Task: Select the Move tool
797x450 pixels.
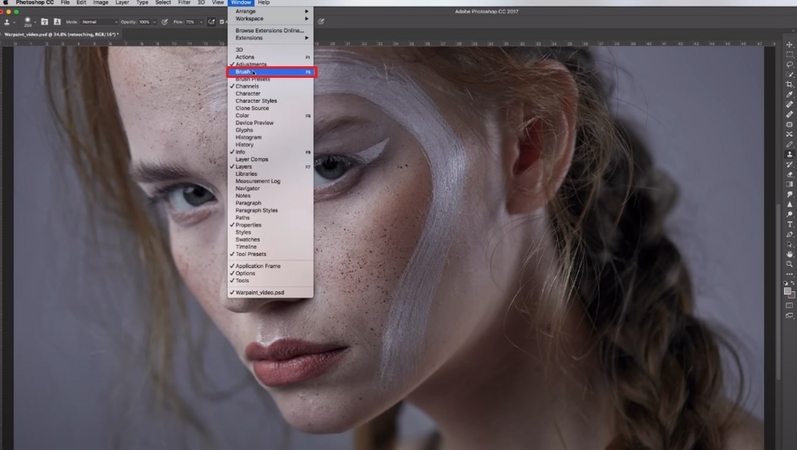Action: click(x=789, y=44)
